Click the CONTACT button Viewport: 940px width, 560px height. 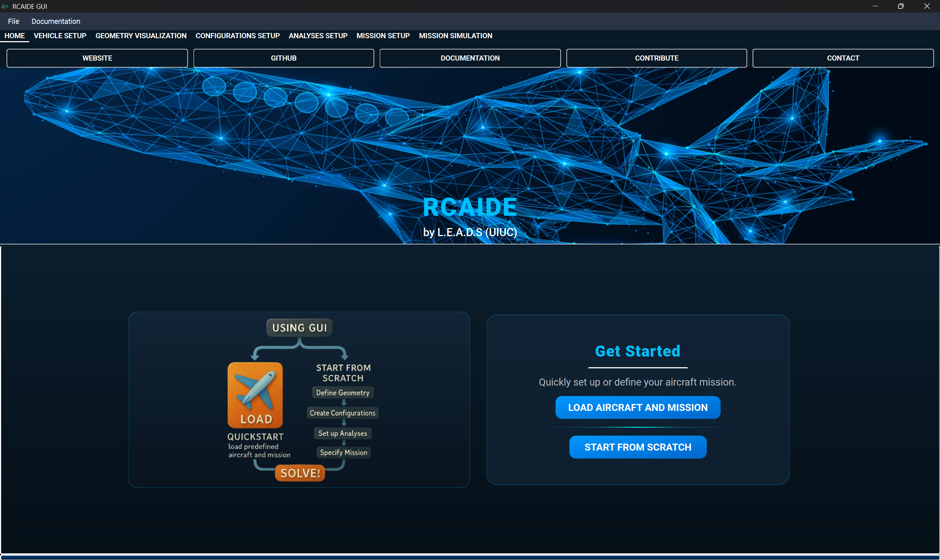point(843,58)
